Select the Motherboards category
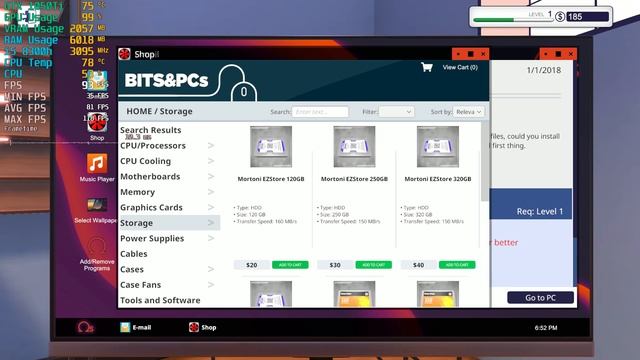 [150, 177]
